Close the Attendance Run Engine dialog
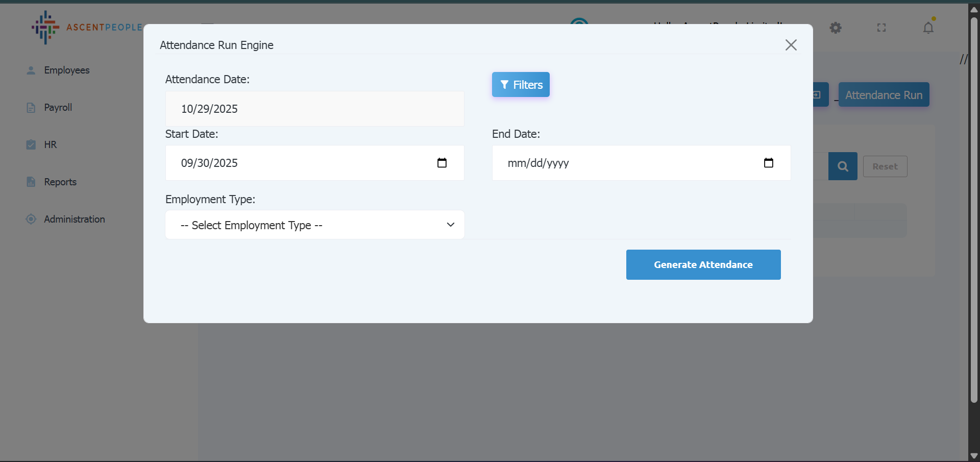The image size is (980, 462). point(791,45)
